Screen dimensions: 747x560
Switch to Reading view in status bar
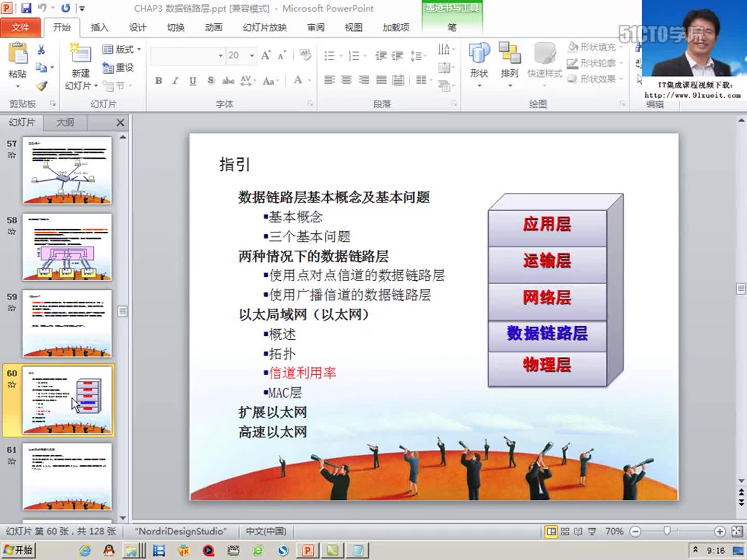(x=578, y=531)
